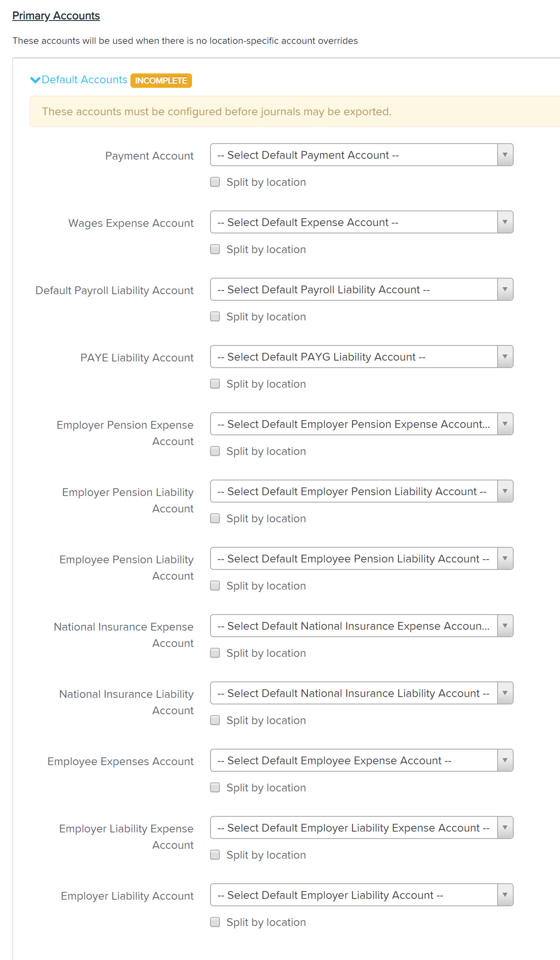Open the Wages Expense Account dropdown
The height and width of the screenshot is (960, 560).
tap(361, 222)
